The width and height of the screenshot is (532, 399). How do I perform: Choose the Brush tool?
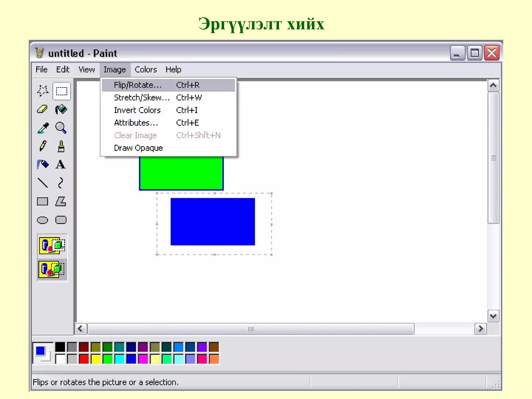point(61,146)
